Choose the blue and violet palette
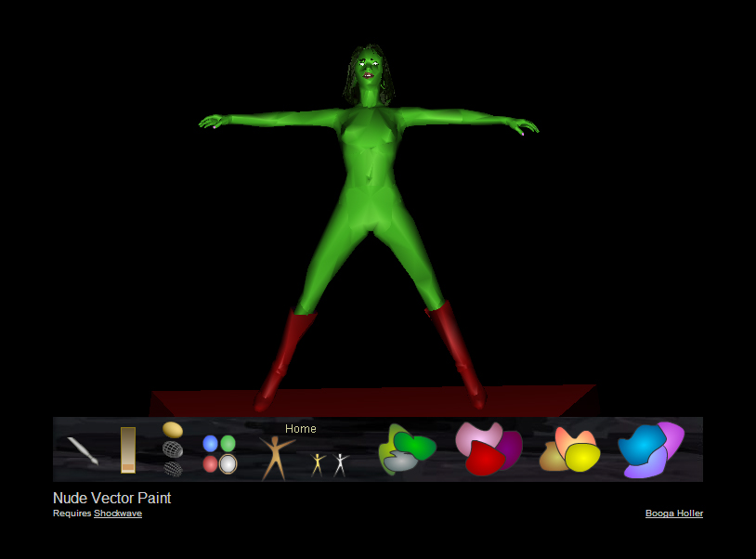The width and height of the screenshot is (756, 559). pyautogui.click(x=650, y=449)
